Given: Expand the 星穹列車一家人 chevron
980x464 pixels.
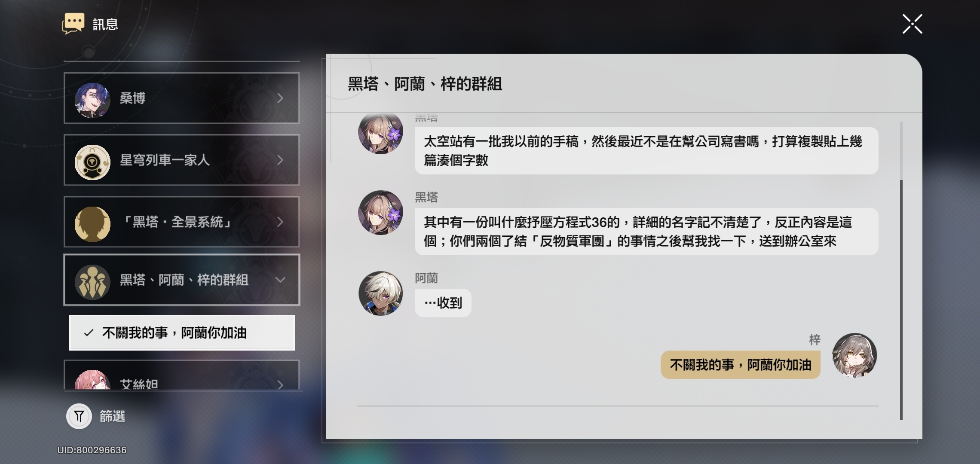Looking at the screenshot, I should tap(280, 160).
